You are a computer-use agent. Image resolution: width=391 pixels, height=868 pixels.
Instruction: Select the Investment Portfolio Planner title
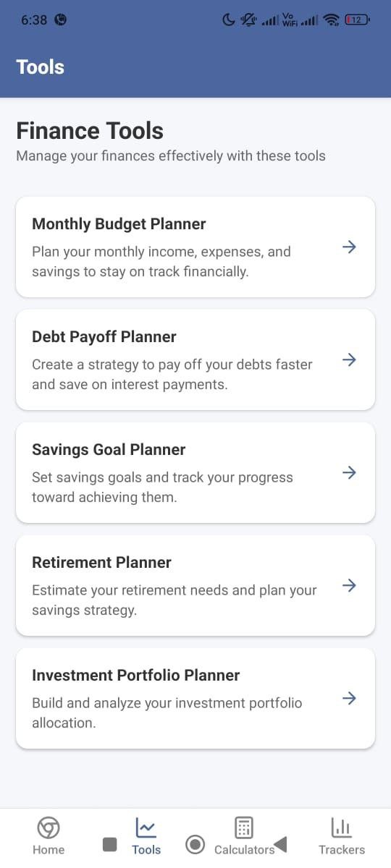click(x=136, y=676)
